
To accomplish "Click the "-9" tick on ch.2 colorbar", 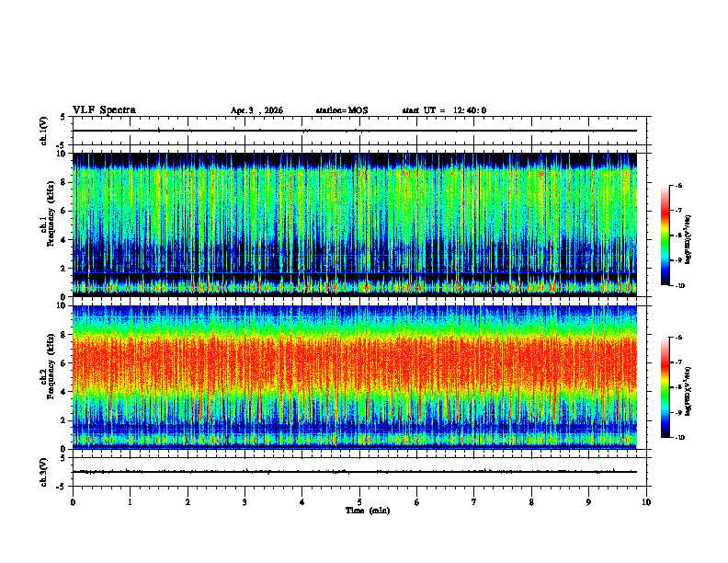I will coord(678,412).
